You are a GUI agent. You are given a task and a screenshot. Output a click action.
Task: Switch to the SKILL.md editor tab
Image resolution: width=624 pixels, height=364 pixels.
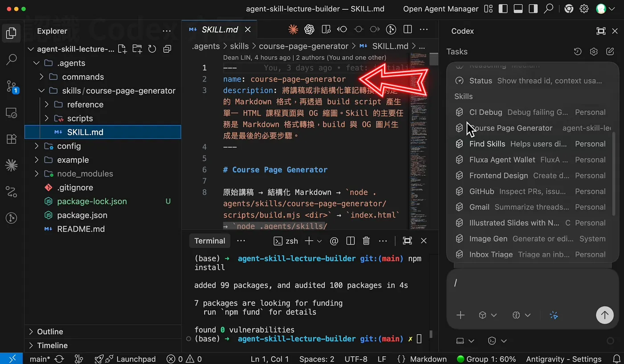[x=220, y=29]
